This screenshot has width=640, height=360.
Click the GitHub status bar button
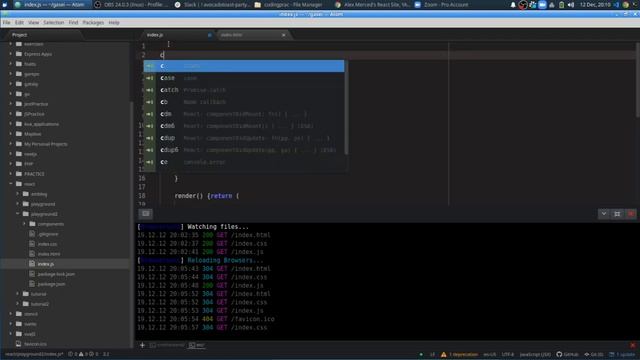[567, 354]
